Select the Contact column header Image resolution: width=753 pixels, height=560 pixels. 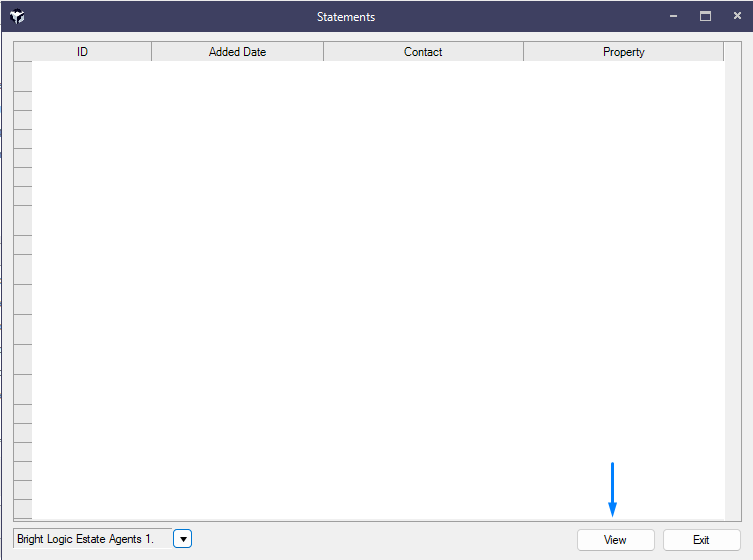tap(423, 52)
